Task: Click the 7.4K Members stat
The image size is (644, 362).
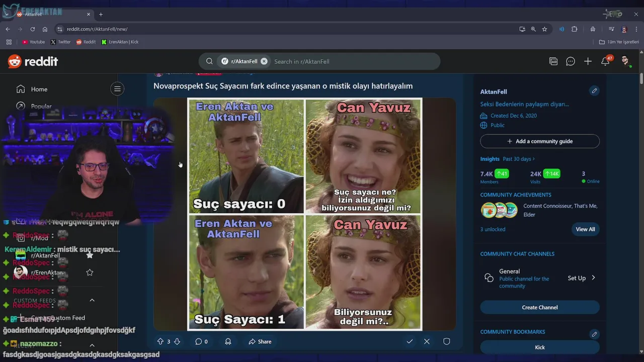Action: tap(495, 176)
